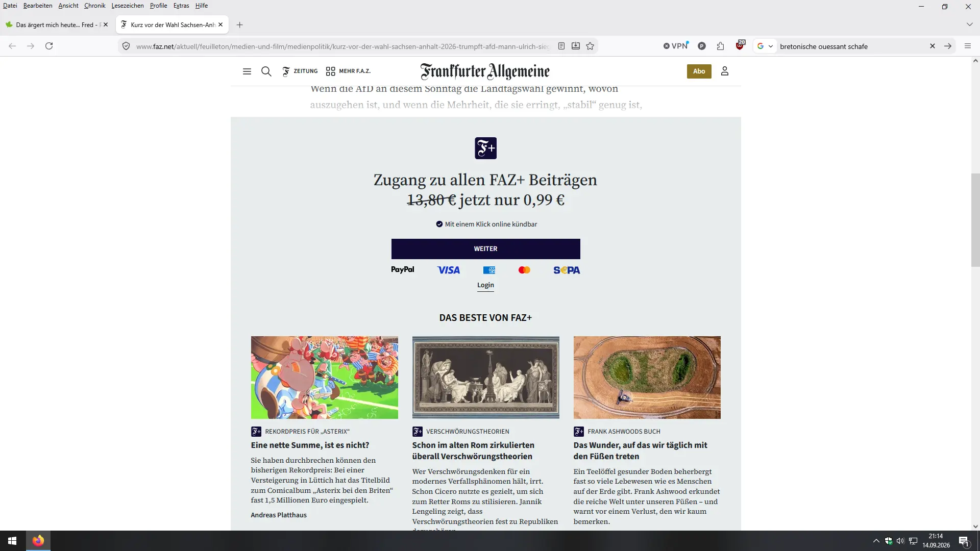The width and height of the screenshot is (980, 551).
Task: Click the tracking protection shield icon
Action: click(126, 46)
